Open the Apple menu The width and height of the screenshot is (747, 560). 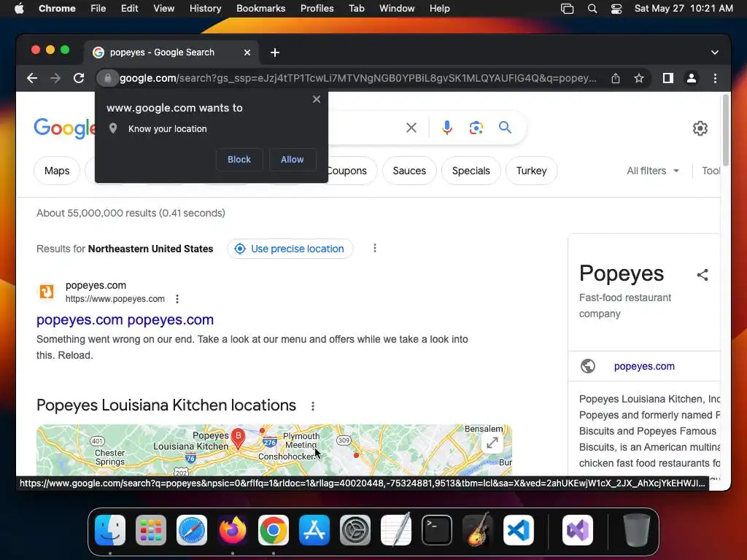pyautogui.click(x=19, y=9)
